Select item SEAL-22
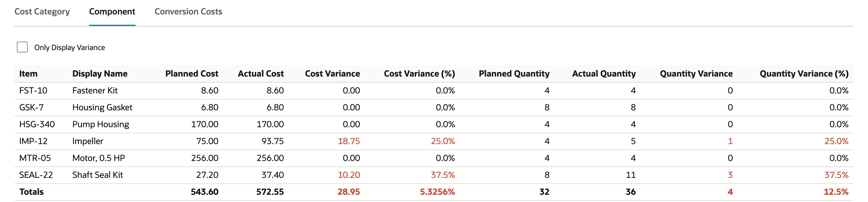 pyautogui.click(x=36, y=175)
